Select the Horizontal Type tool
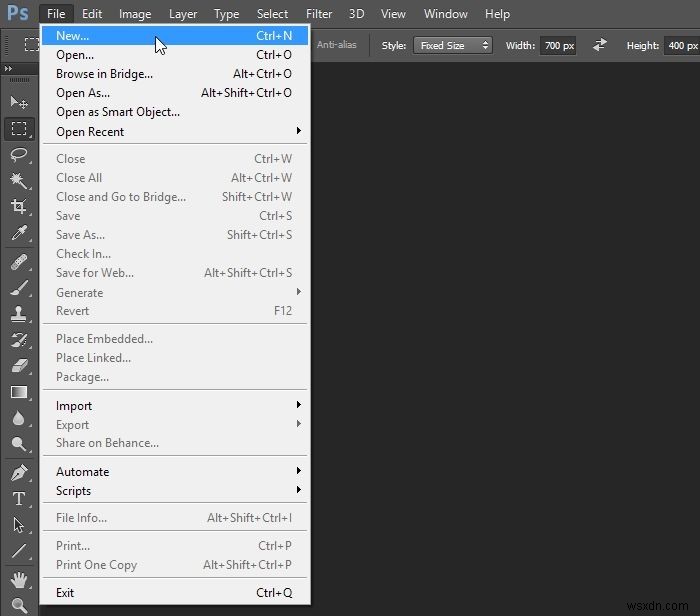This screenshot has height=616, width=700. tap(19, 499)
